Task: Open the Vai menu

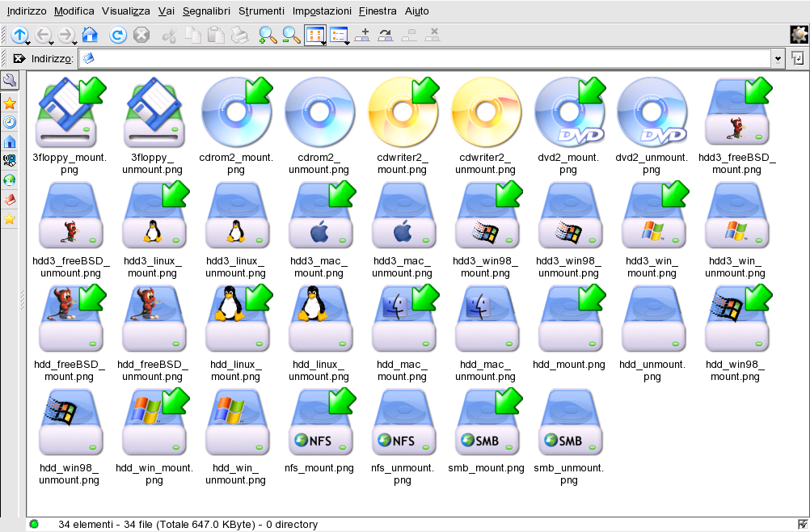Action: pyautogui.click(x=167, y=11)
